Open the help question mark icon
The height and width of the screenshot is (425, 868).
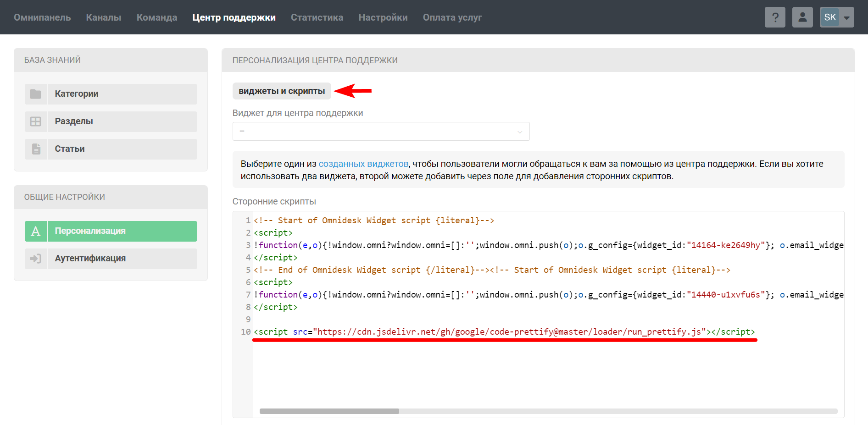click(775, 17)
